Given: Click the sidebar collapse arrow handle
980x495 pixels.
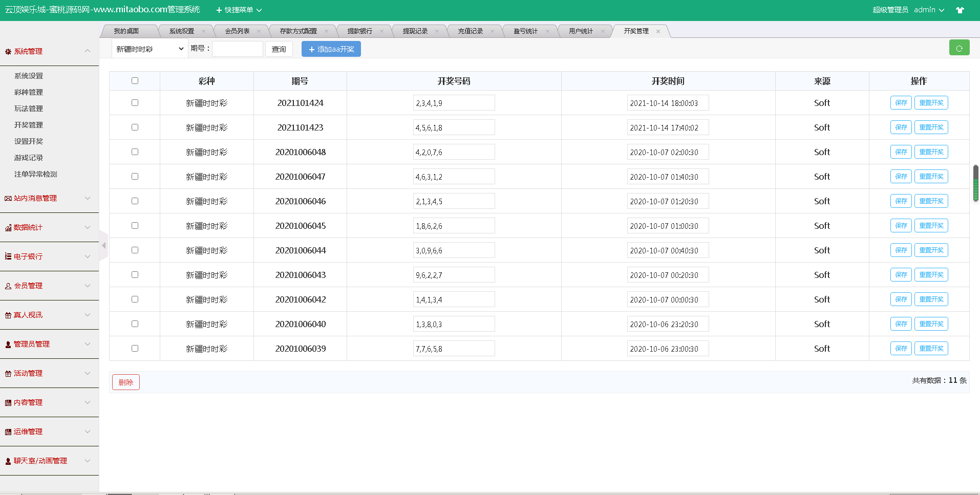Looking at the screenshot, I should pyautogui.click(x=103, y=246).
